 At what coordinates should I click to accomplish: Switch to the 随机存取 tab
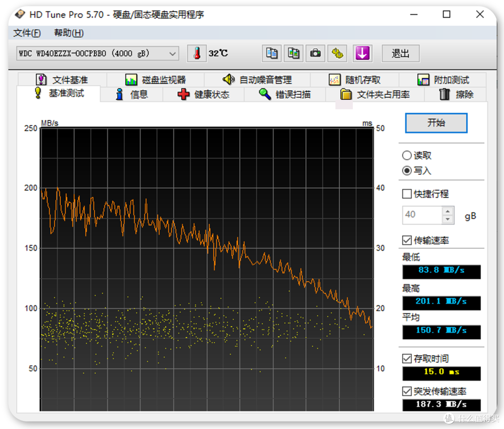(x=355, y=80)
